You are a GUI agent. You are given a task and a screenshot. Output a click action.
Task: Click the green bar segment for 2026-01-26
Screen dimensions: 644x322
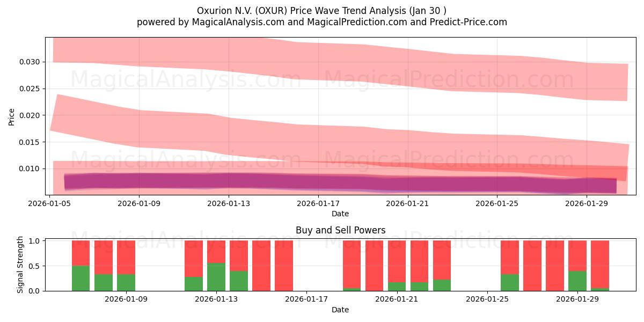[x=510, y=283]
